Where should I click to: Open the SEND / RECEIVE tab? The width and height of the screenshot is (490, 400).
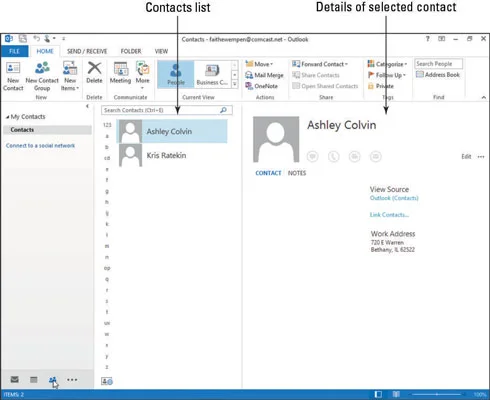87,51
